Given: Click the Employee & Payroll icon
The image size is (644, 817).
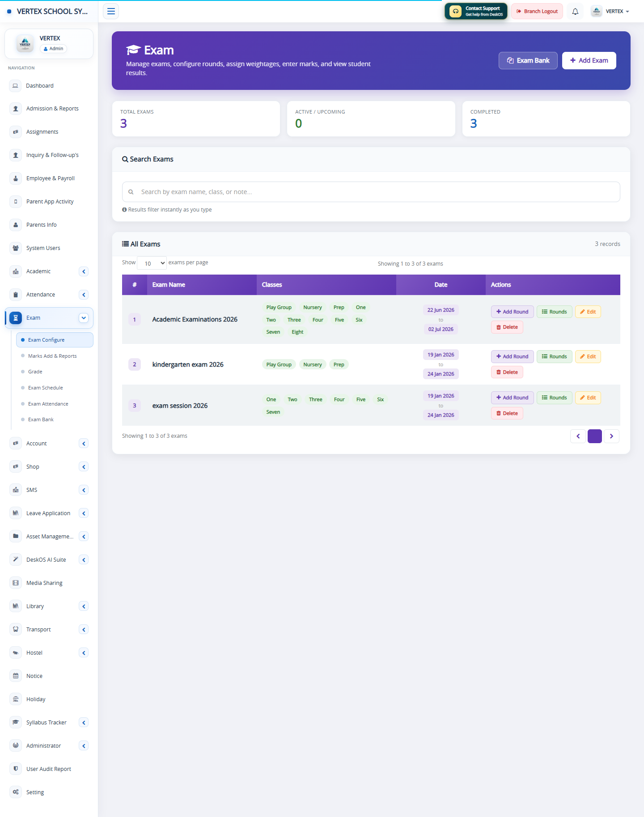Looking at the screenshot, I should coord(16,178).
